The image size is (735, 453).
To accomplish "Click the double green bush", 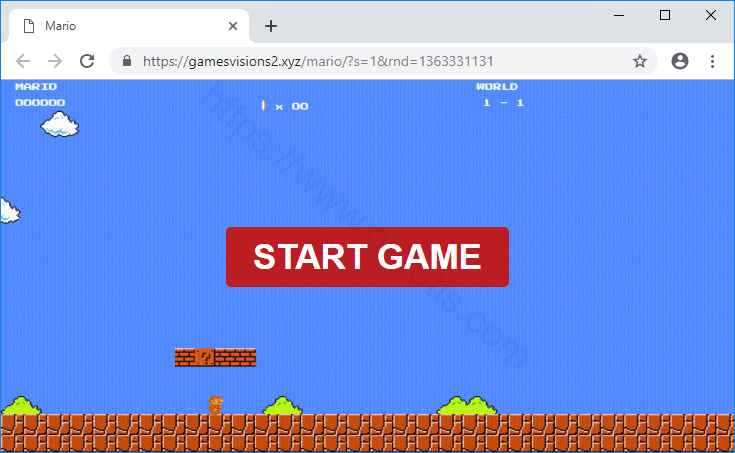I will [x=467, y=405].
